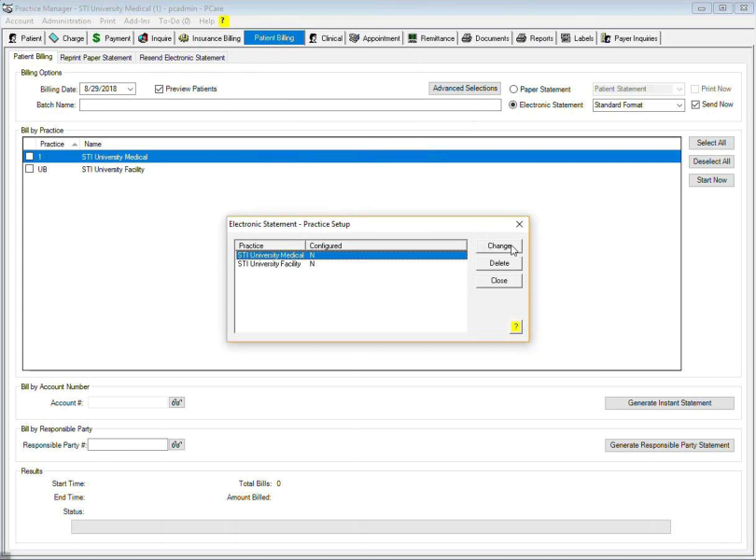Open the Payment dollar icon

pyautogui.click(x=96, y=38)
